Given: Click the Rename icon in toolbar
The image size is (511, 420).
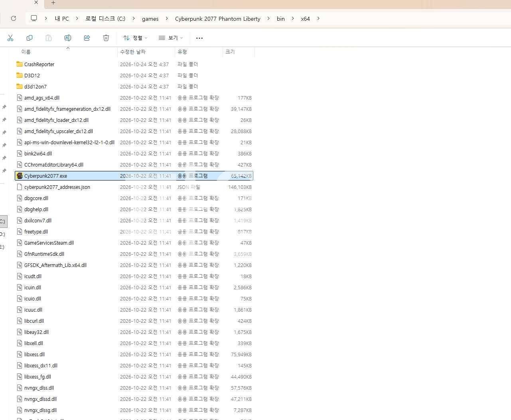Looking at the screenshot, I should pyautogui.click(x=68, y=38).
